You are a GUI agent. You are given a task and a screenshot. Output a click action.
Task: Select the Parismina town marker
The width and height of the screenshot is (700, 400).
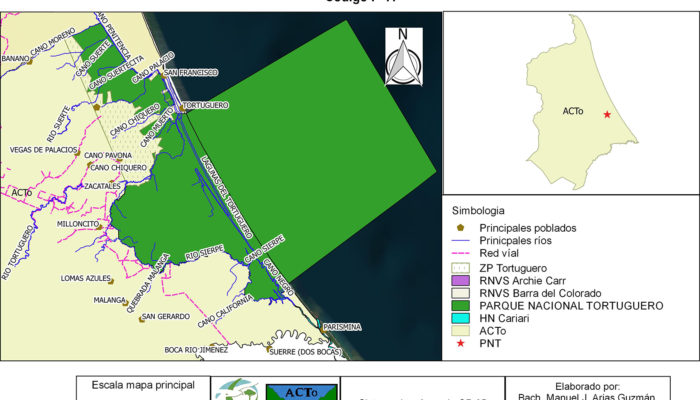click(x=322, y=326)
